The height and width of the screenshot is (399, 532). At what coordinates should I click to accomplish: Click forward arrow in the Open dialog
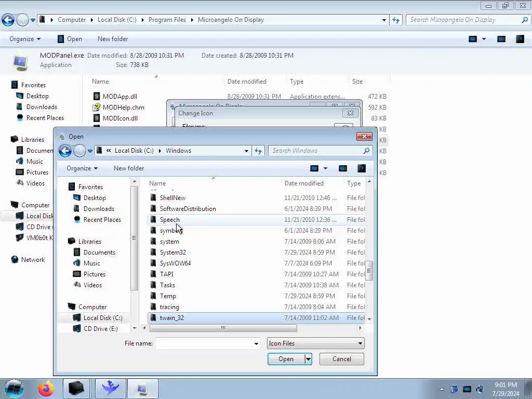(x=79, y=151)
